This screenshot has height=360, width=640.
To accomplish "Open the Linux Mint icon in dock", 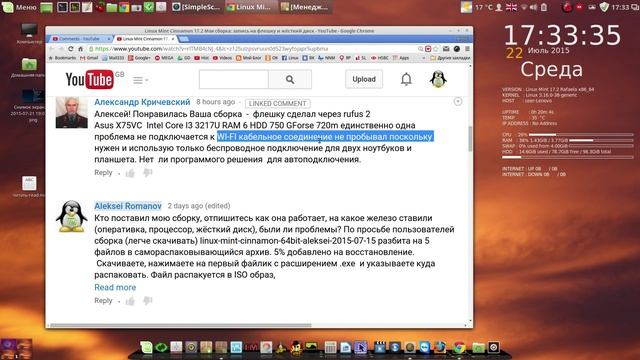I will tap(146, 347).
